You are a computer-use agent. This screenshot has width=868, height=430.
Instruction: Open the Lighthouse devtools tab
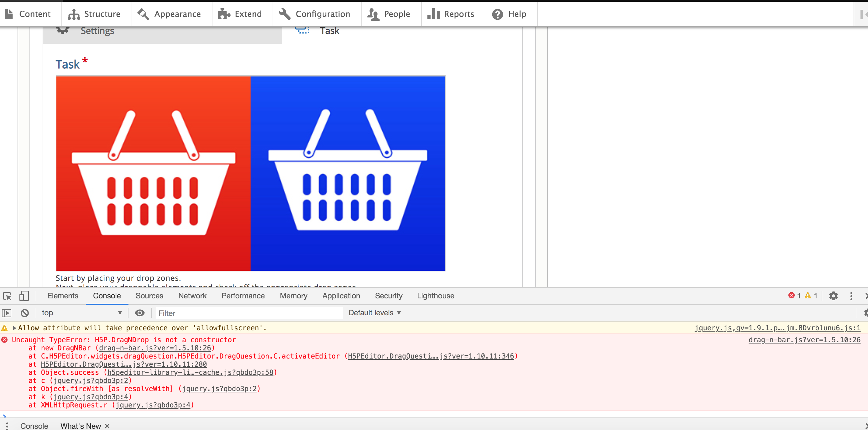pos(435,296)
